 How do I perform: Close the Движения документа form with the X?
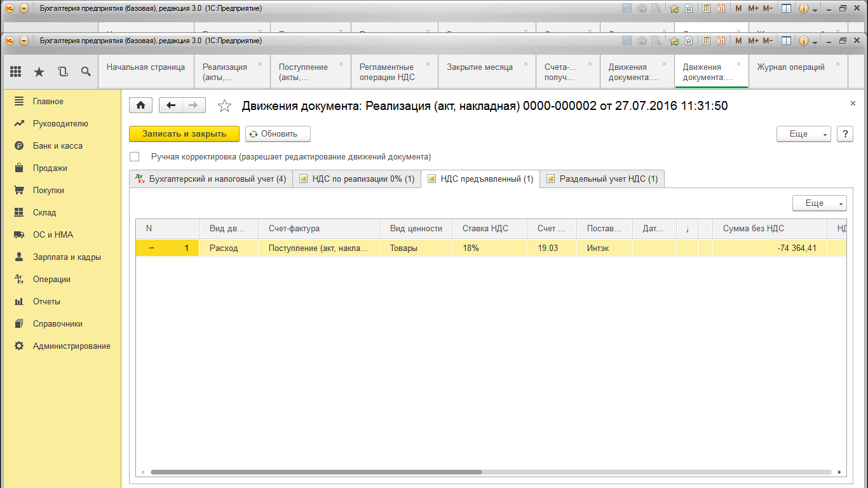(x=853, y=103)
